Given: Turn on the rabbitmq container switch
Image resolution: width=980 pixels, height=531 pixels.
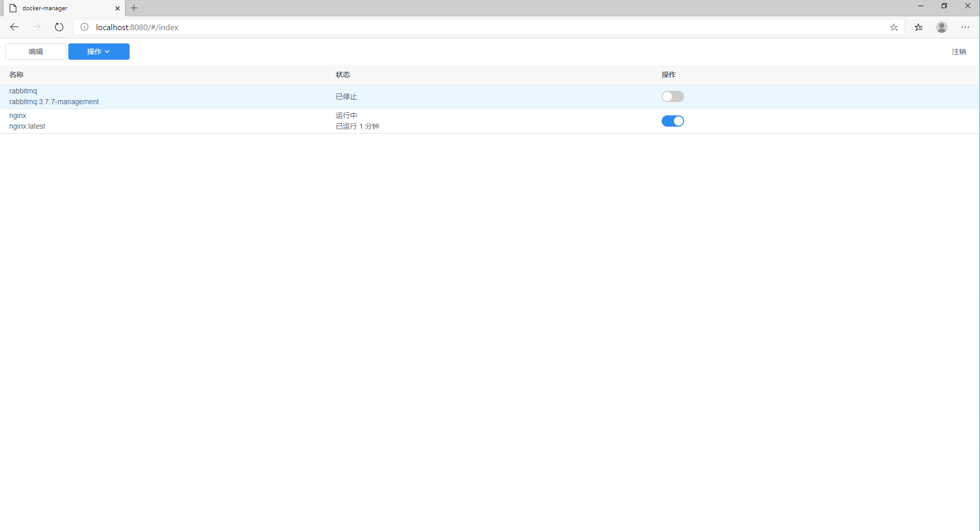Looking at the screenshot, I should point(672,96).
